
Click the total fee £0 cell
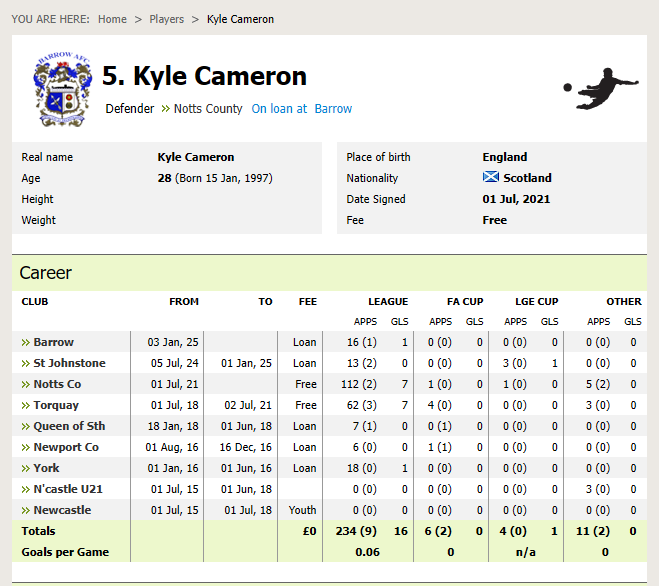tap(309, 531)
